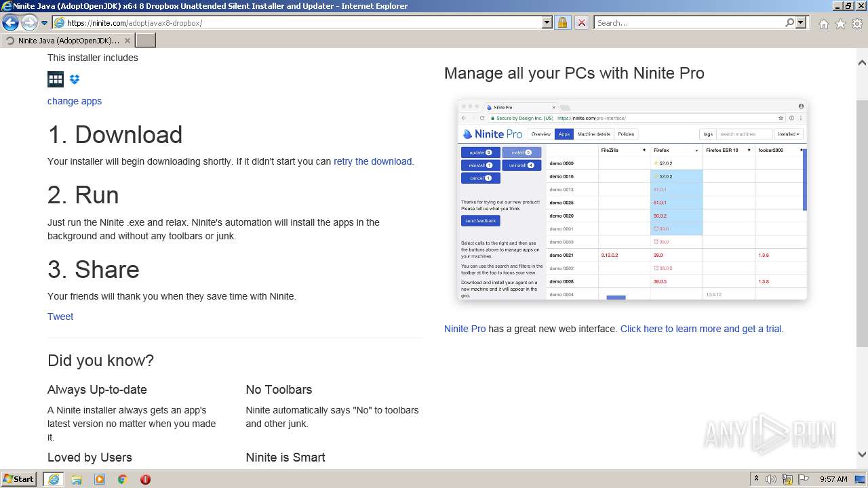Open the Ninite Pro link
Viewport: 868px width, 488px height.
[x=465, y=329]
